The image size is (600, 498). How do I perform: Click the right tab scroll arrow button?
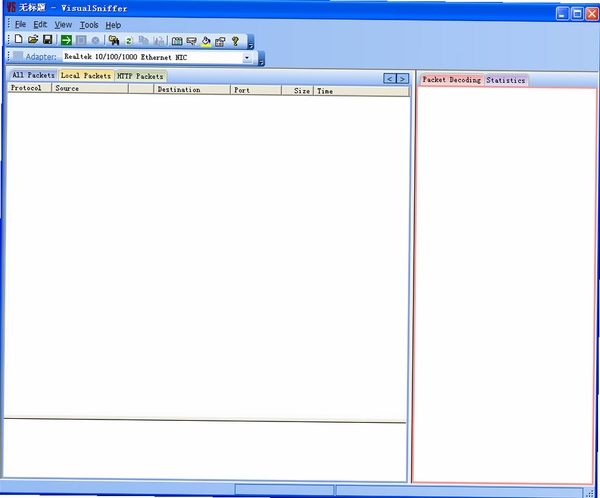pyautogui.click(x=403, y=78)
